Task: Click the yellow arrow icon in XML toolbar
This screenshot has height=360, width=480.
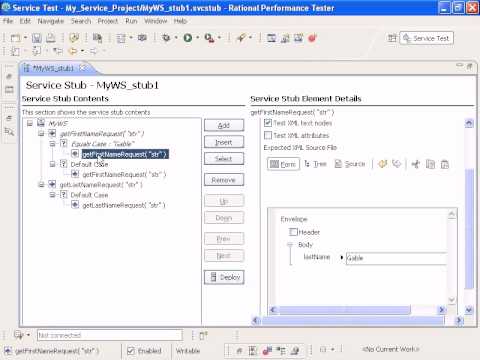Action: click(382, 164)
